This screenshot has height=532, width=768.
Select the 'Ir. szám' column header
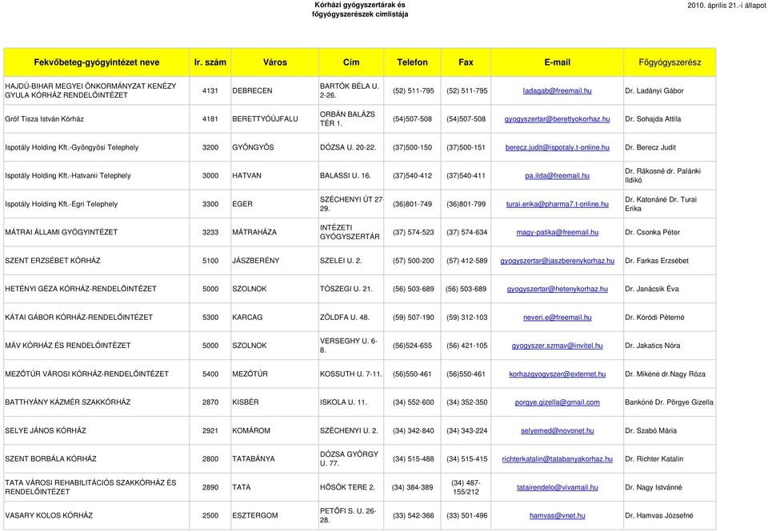(210, 62)
